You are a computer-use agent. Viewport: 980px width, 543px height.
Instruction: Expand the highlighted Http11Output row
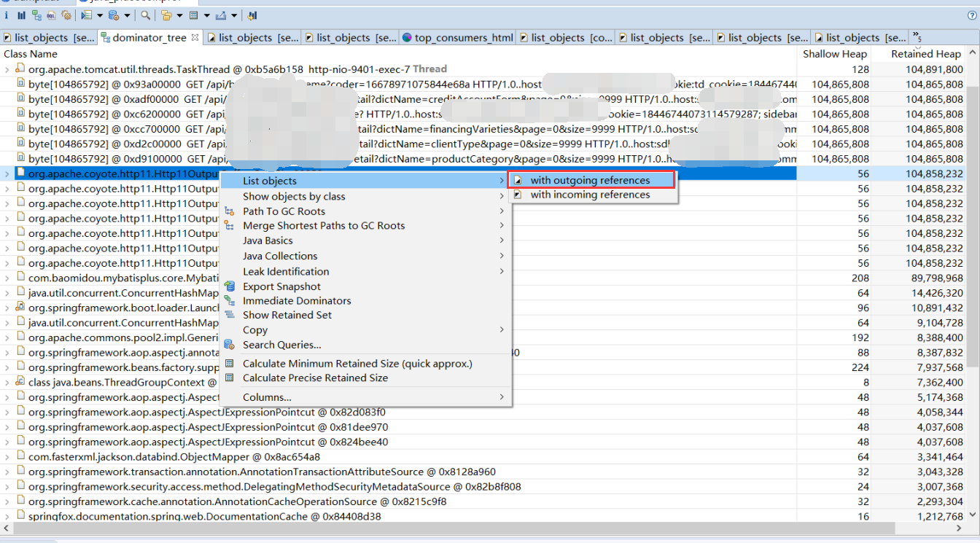click(x=7, y=173)
